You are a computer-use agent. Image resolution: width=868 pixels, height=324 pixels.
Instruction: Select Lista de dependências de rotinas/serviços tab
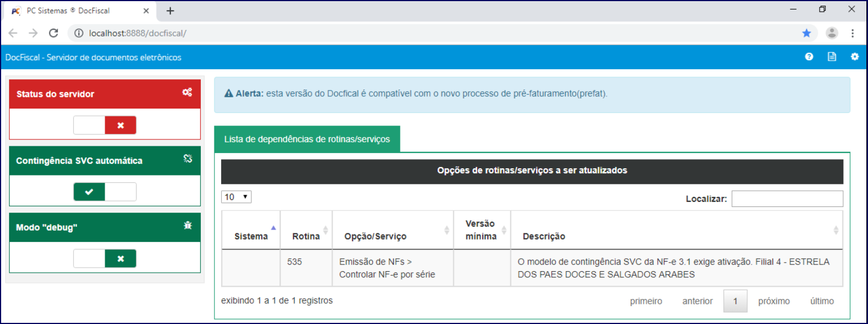click(307, 139)
